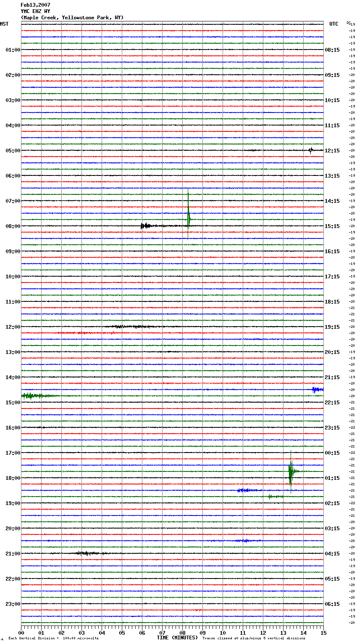Select the '07:00' MST time label
Viewport: 357px width, 644px height.
tap(13, 201)
